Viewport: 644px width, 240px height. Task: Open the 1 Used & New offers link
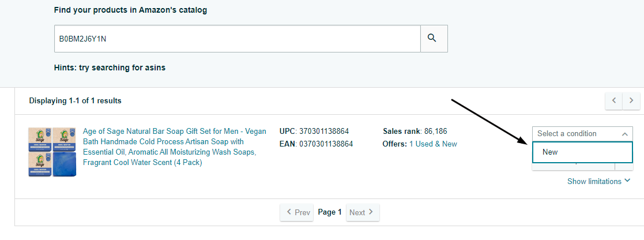[x=433, y=144]
